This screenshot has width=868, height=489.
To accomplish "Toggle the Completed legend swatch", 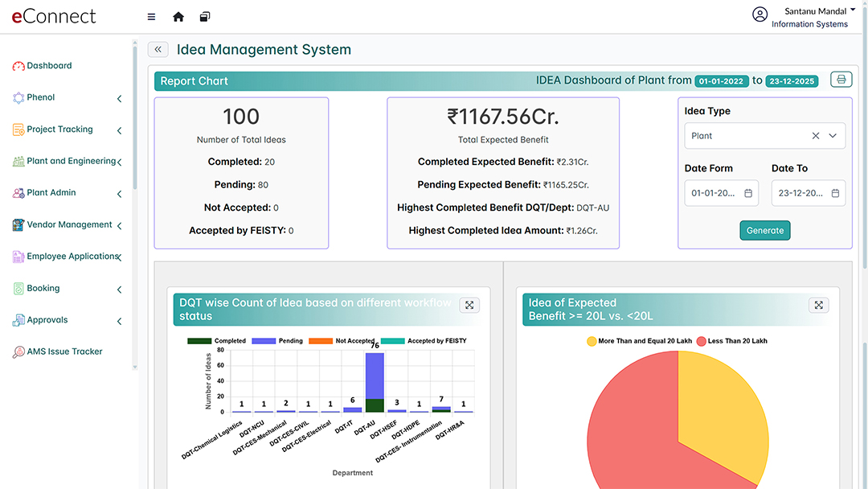I will click(x=199, y=340).
